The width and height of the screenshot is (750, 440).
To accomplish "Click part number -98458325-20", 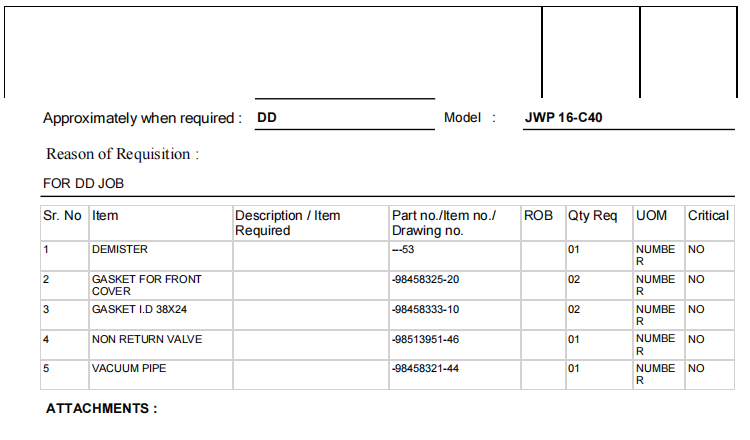I will (x=426, y=280).
